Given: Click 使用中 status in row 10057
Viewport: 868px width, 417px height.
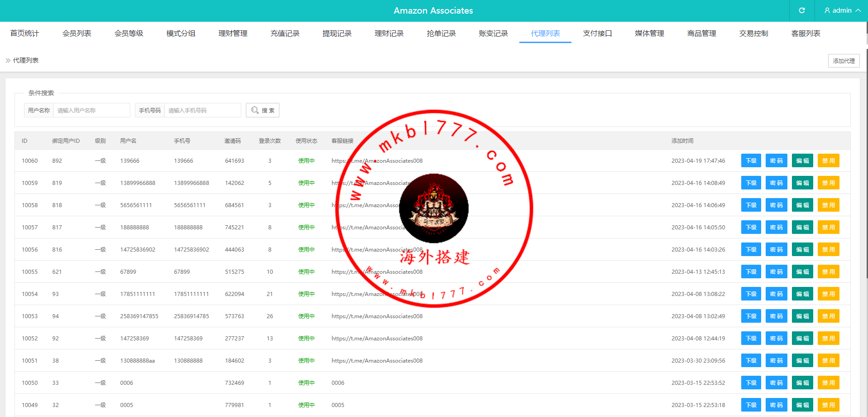Looking at the screenshot, I should [307, 228].
